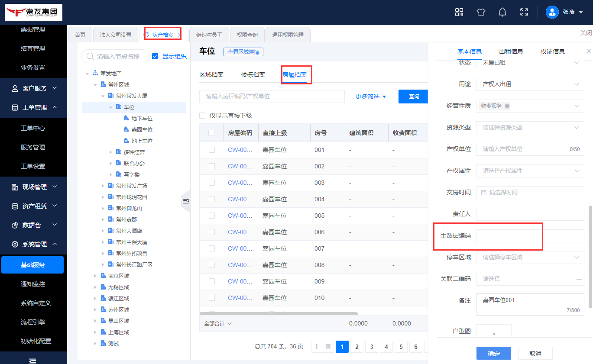The width and height of the screenshot is (593, 364).
Task: Open the QR code scanner icon
Action: coord(459,12)
